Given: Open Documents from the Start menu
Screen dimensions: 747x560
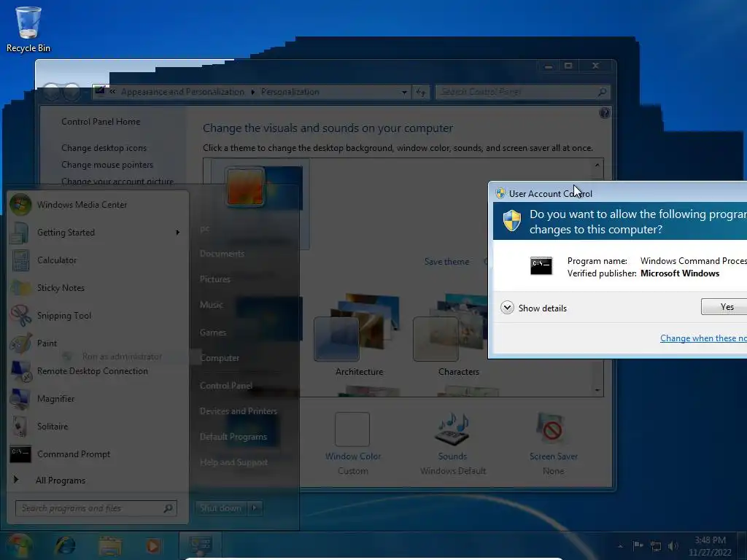Looking at the screenshot, I should coord(222,254).
